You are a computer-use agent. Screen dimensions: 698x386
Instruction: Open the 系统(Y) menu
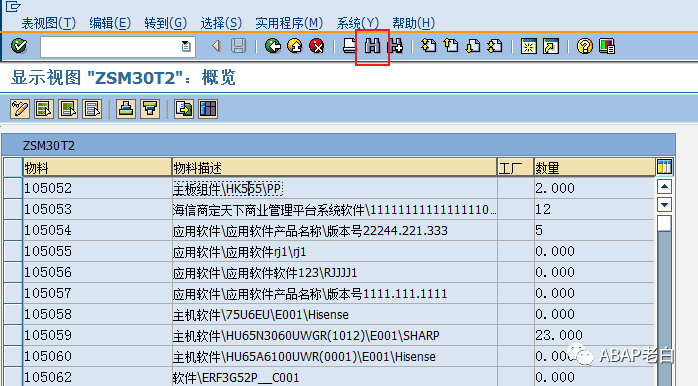358,23
